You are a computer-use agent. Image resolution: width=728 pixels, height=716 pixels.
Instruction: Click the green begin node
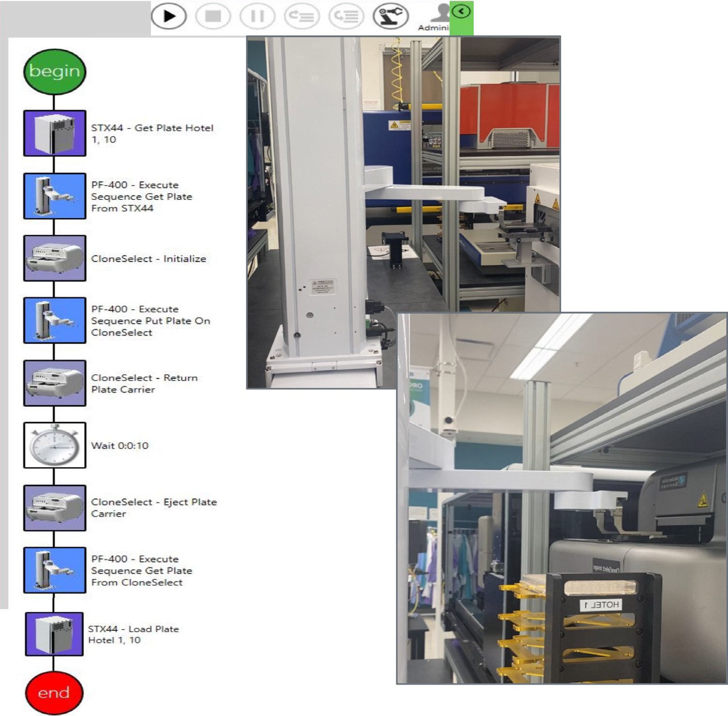tap(54, 71)
